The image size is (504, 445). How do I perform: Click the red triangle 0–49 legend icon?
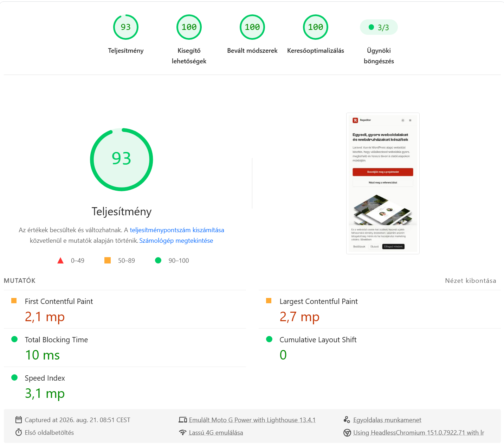coord(60,261)
